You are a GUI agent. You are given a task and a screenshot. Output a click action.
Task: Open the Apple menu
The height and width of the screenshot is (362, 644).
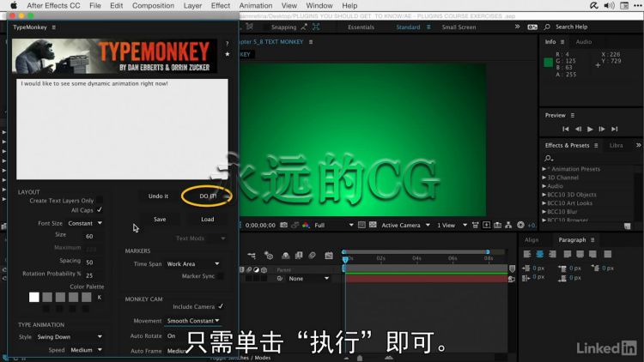point(14,5)
